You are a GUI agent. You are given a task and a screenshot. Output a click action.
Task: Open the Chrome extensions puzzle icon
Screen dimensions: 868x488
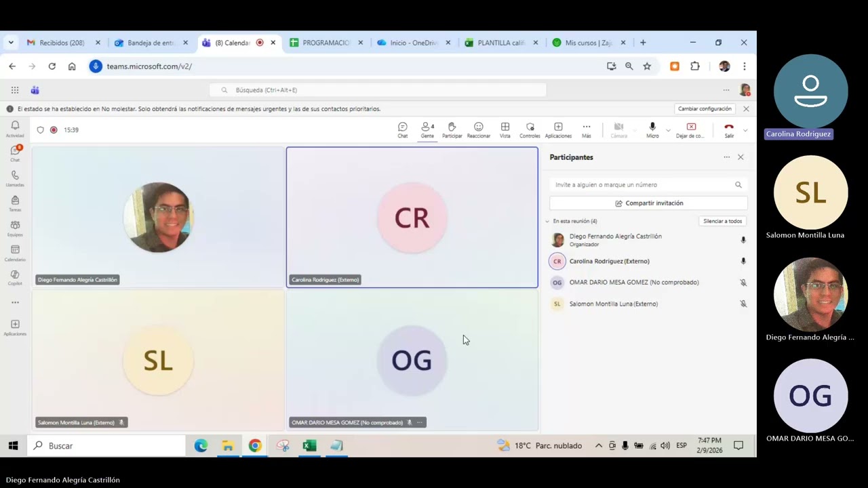[x=695, y=66]
